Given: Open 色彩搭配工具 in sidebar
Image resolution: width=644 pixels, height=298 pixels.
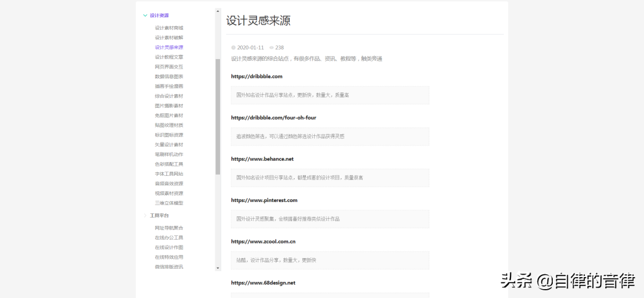Looking at the screenshot, I should 169,164.
